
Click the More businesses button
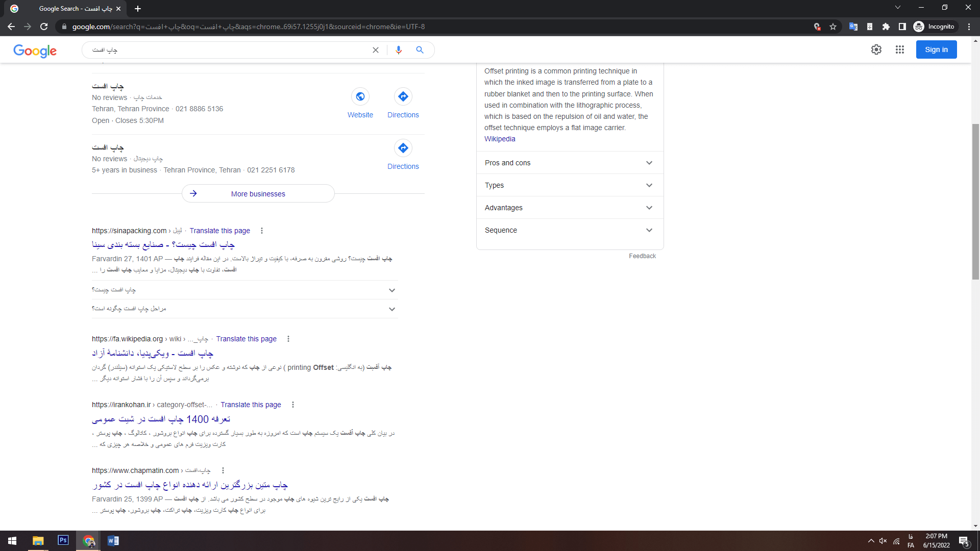pos(258,194)
